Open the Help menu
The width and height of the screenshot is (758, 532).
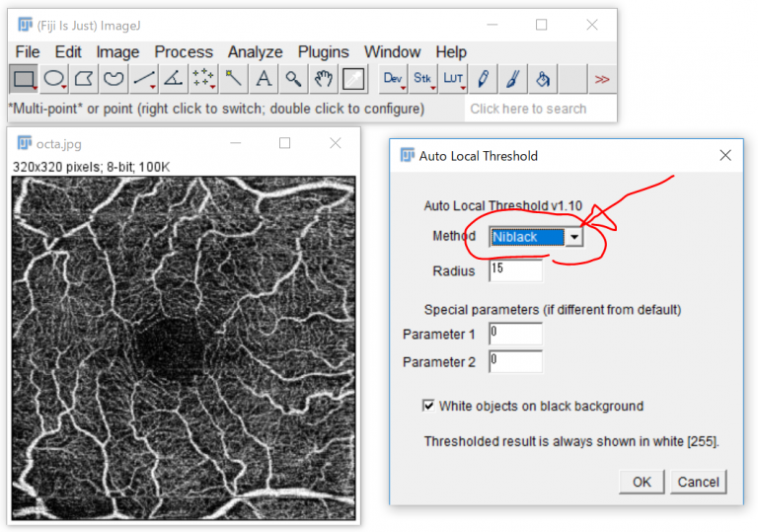click(451, 51)
